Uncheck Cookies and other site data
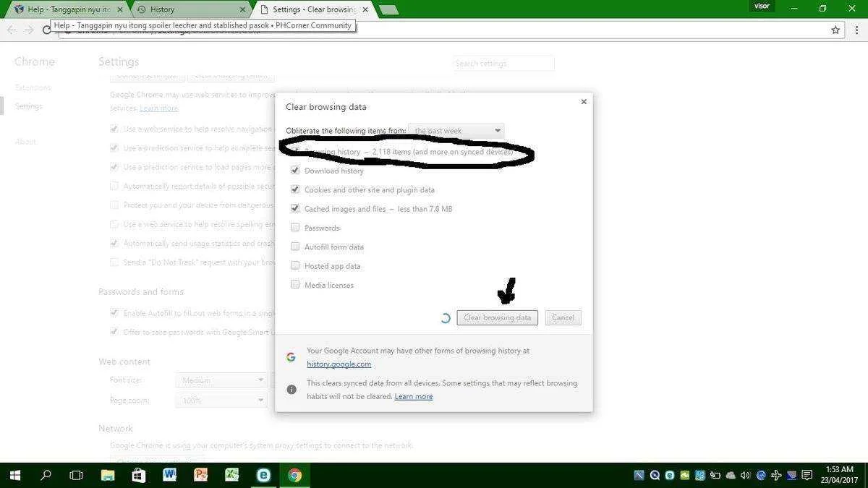Screen dimensions: 868x488 coord(295,189)
